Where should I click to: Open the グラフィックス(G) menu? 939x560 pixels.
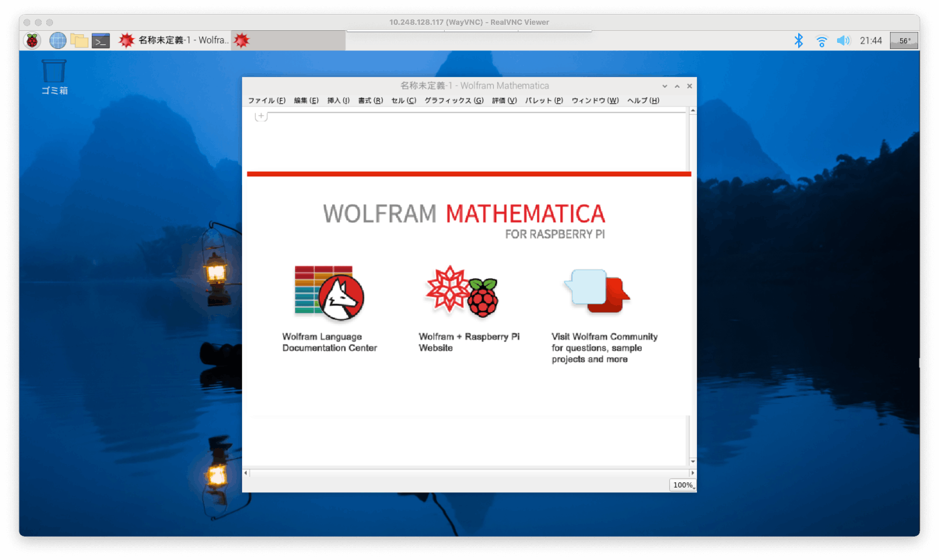point(454,101)
